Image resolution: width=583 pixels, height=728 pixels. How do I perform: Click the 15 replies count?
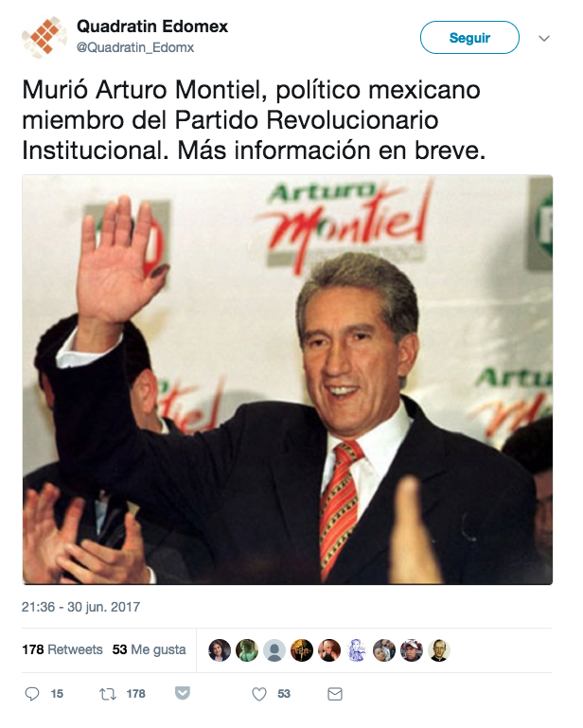pyautogui.click(x=57, y=694)
